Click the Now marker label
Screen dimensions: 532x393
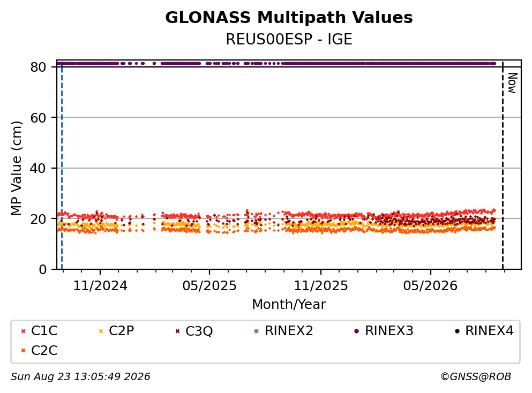[512, 83]
